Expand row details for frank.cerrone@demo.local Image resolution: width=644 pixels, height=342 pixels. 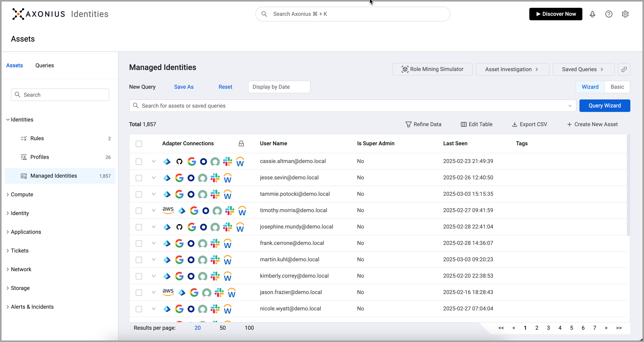click(x=153, y=243)
